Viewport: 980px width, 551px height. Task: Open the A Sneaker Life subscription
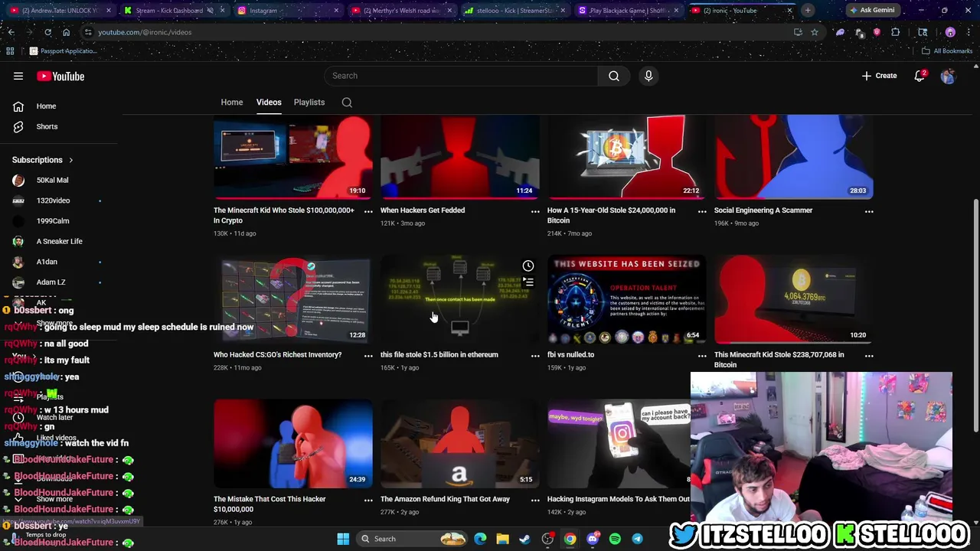pos(59,242)
